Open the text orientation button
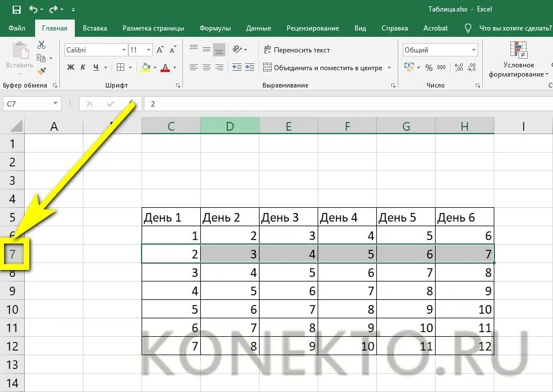Screen dimensions: 553x392 click(x=239, y=50)
